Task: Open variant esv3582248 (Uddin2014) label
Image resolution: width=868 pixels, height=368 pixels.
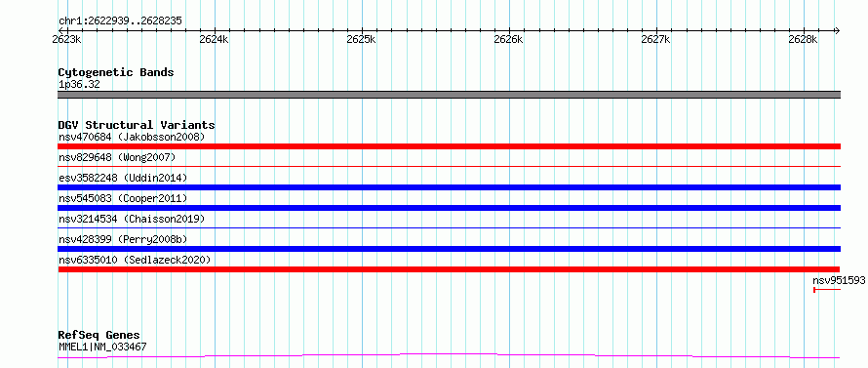Action: pyautogui.click(x=123, y=178)
